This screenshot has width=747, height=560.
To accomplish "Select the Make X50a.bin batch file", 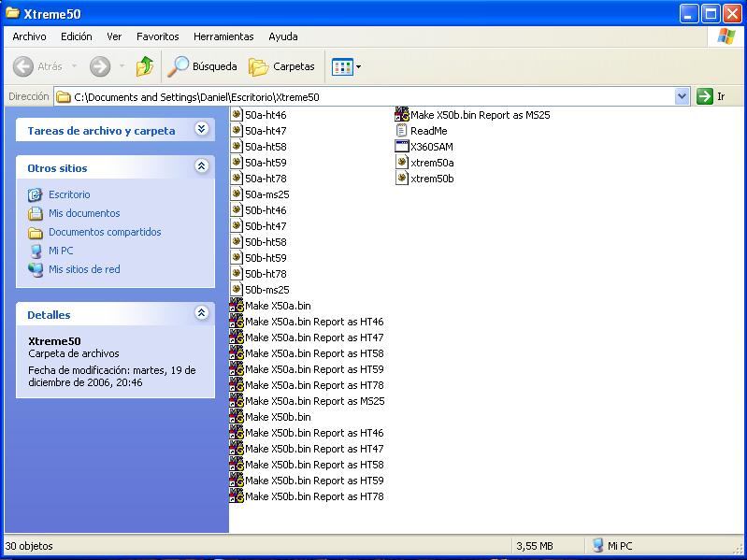I will click(x=237, y=306).
